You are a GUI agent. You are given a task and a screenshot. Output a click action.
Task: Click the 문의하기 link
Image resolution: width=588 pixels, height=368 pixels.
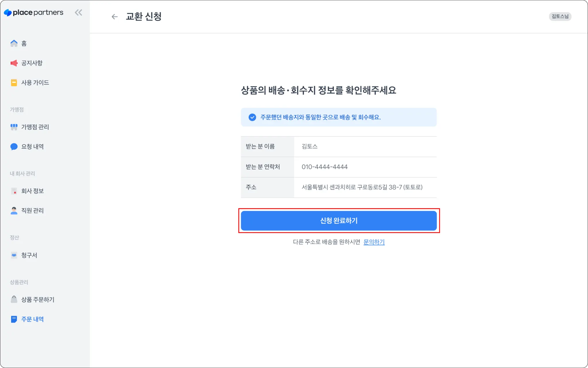pos(374,242)
